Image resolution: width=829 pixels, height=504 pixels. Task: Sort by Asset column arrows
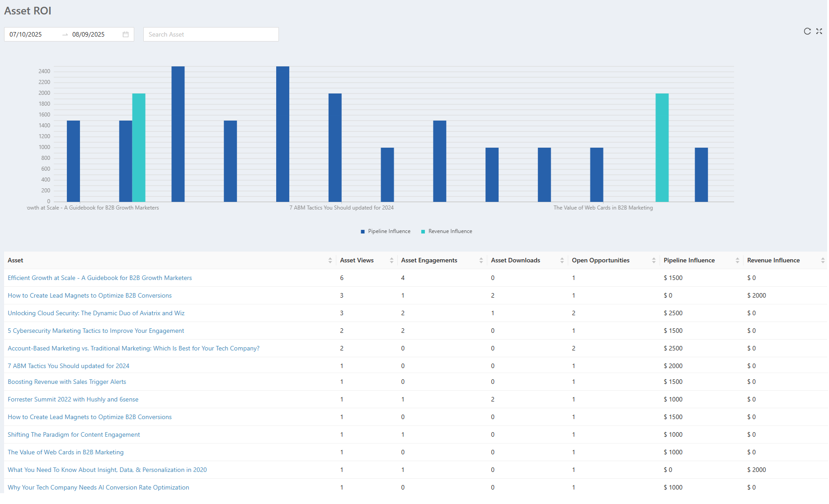point(330,261)
